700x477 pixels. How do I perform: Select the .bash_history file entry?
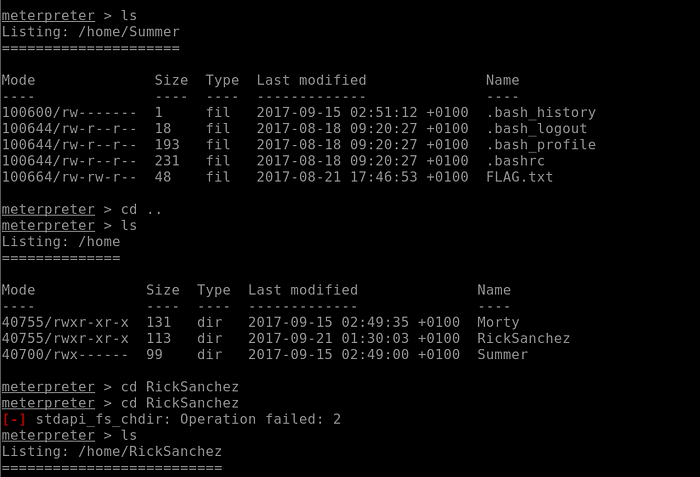[x=540, y=113]
